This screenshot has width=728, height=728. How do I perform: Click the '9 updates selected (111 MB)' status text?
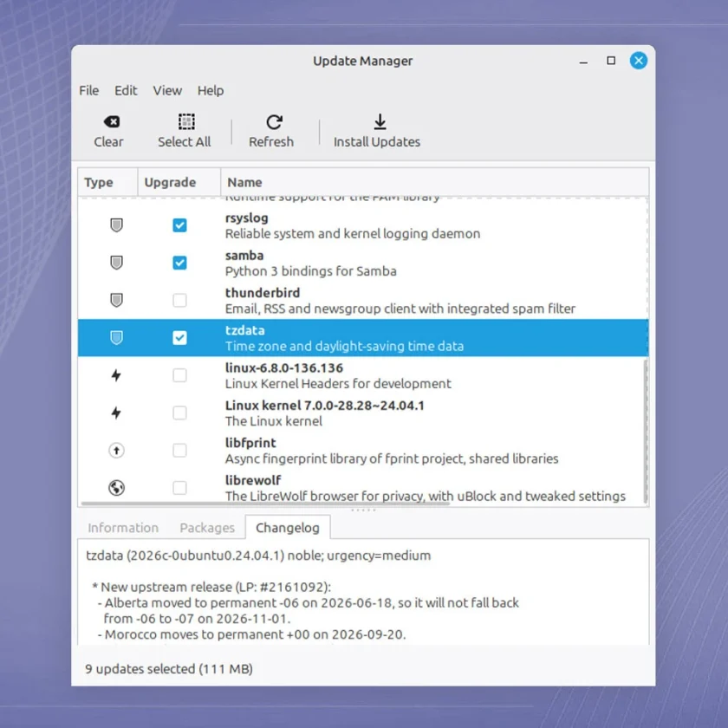coord(168,669)
